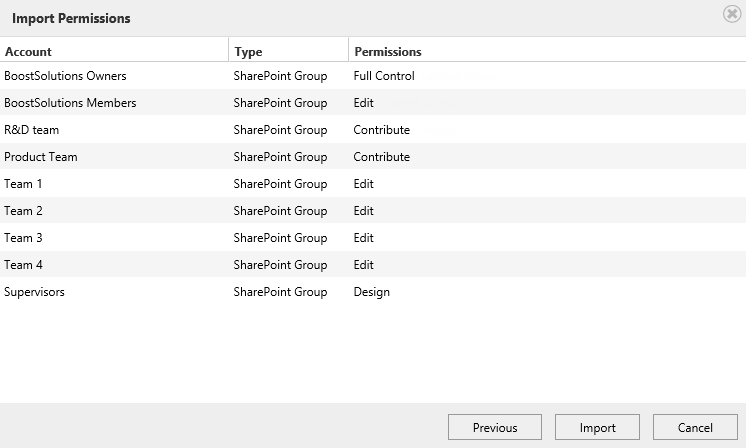Click SharePoint Group type for Supervisors

coord(280,292)
